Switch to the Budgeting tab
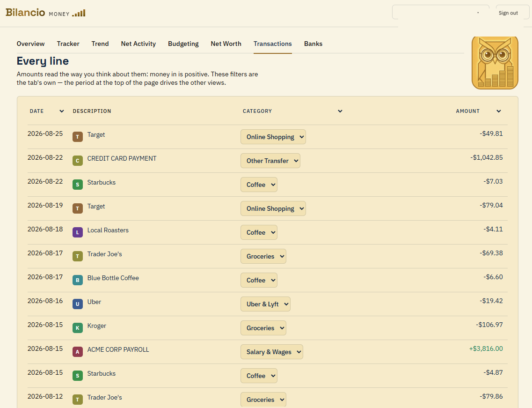532x408 pixels. pyautogui.click(x=183, y=44)
